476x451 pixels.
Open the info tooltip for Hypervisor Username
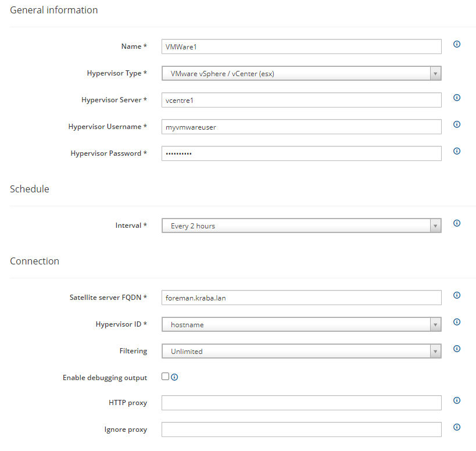click(457, 124)
